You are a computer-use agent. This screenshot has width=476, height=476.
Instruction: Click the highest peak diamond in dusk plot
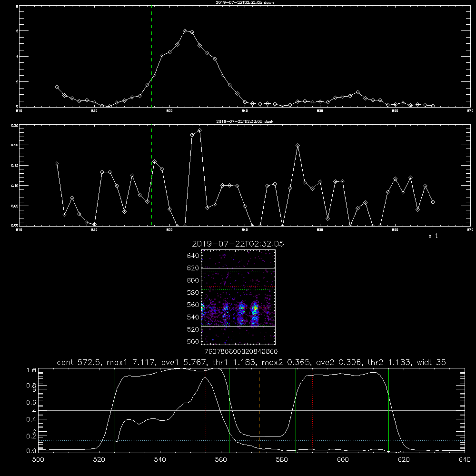(x=199, y=130)
